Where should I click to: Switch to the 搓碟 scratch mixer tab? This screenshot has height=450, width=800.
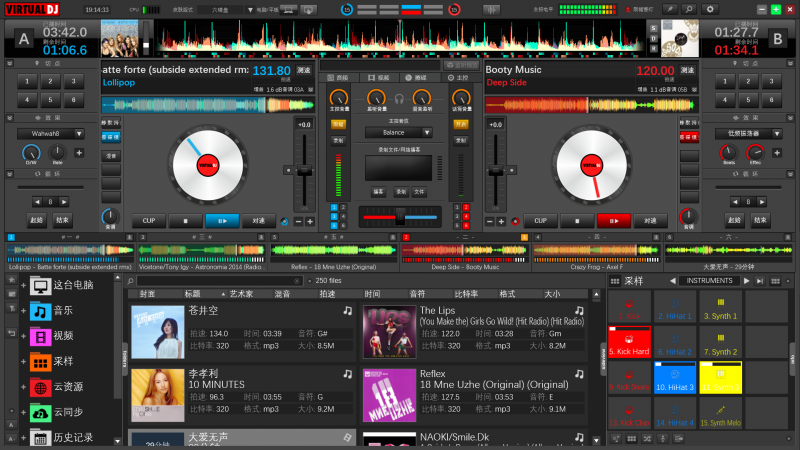click(416, 78)
